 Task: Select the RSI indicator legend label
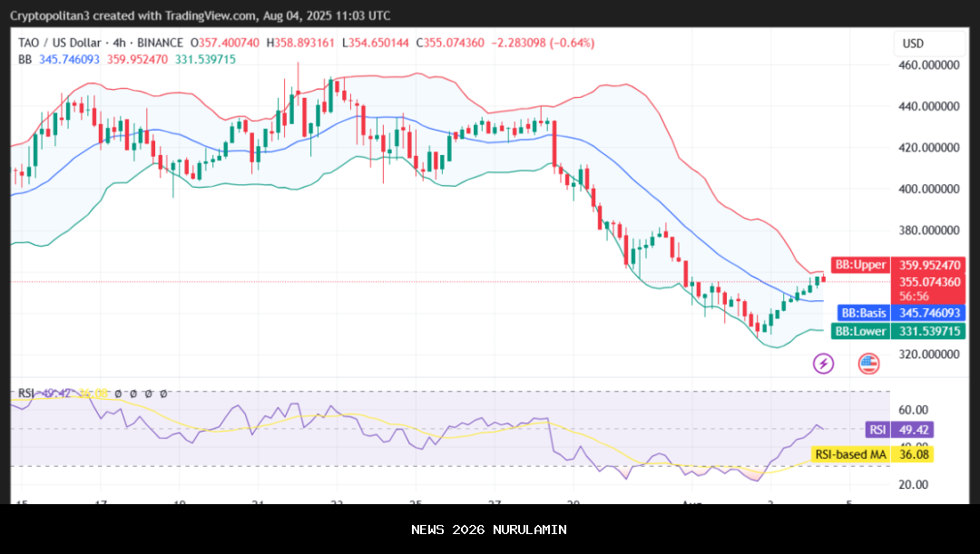[26, 394]
